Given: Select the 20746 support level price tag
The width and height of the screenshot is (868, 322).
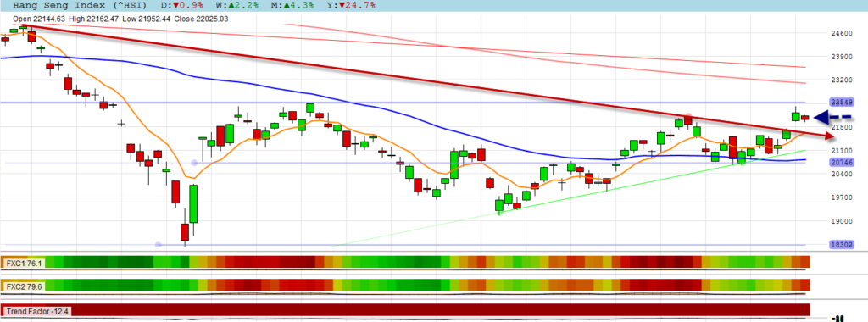Looking at the screenshot, I should click(842, 163).
